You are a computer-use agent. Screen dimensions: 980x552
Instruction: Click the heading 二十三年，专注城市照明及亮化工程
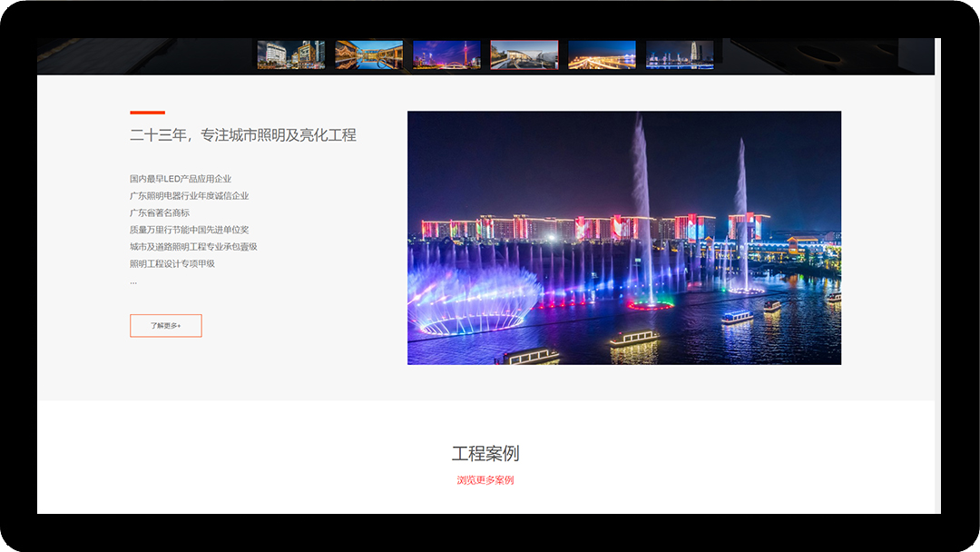(243, 135)
